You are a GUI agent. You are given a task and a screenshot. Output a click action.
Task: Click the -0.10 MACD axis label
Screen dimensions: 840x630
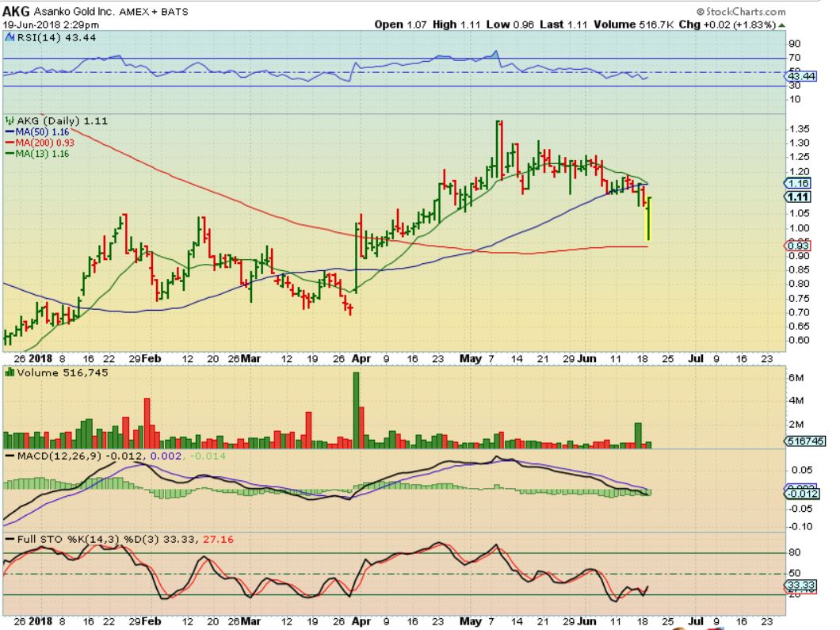tap(801, 527)
